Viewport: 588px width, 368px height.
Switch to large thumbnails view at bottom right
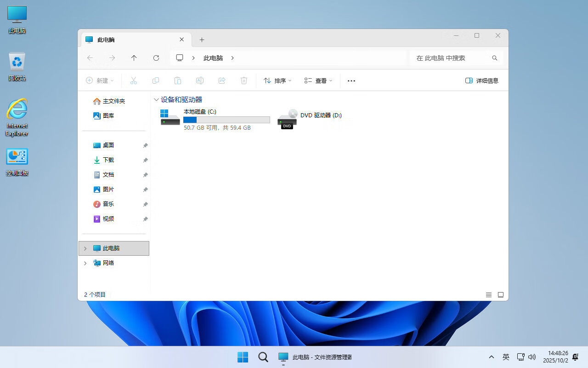pos(501,295)
